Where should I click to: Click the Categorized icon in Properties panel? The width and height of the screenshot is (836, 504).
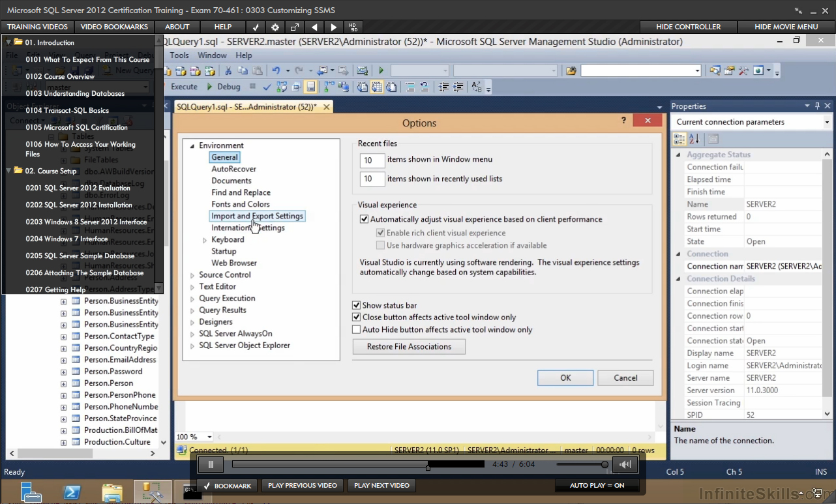click(x=679, y=139)
